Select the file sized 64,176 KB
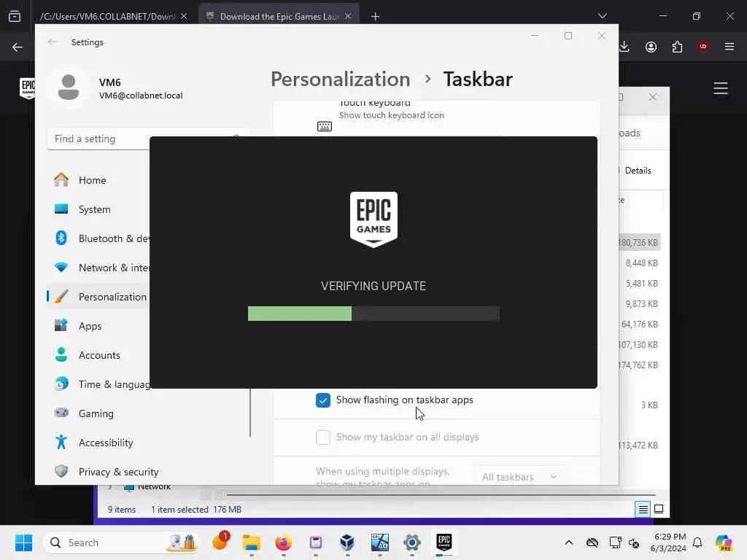This screenshot has width=747, height=560. point(639,324)
